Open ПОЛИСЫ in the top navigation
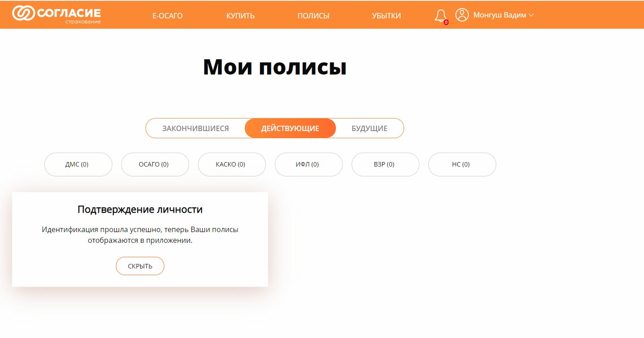 313,16
